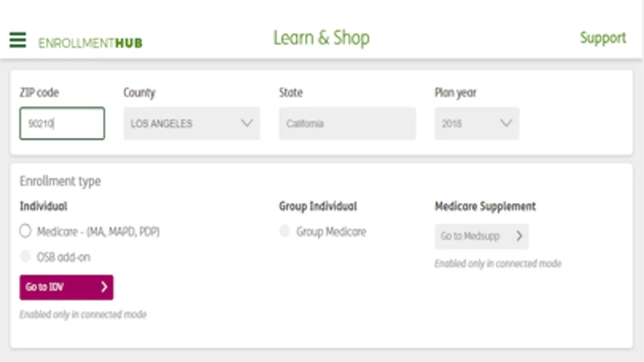Choose the Group Medicare radio option
The height and width of the screenshot is (362, 644).
click(x=284, y=231)
